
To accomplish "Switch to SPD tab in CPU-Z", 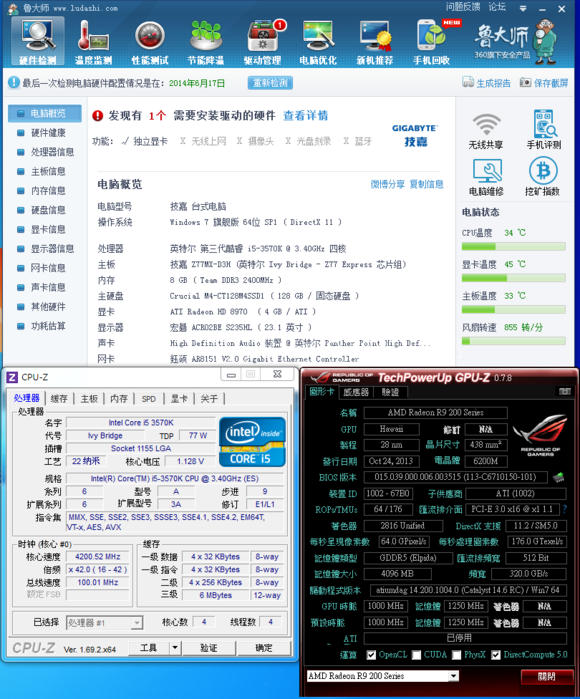I will [149, 399].
